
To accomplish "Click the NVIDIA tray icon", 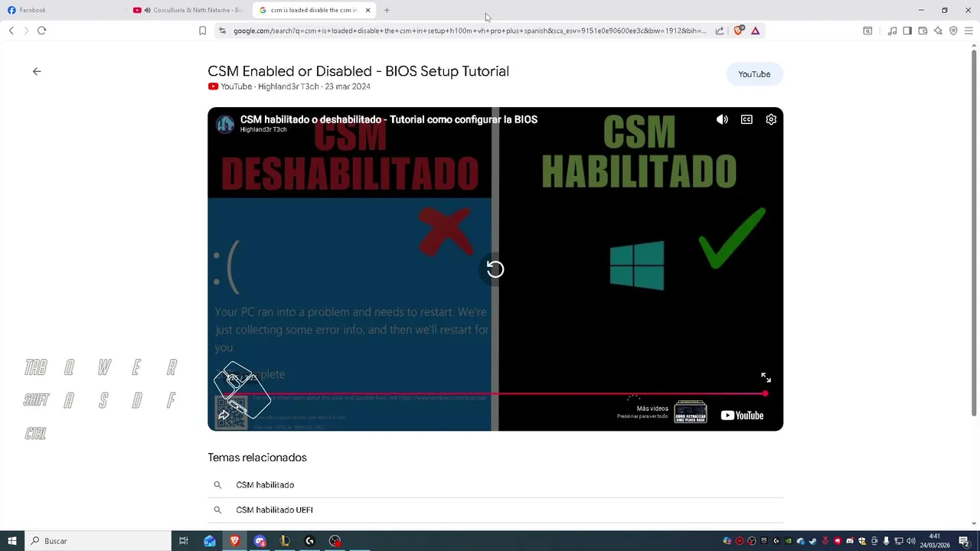I will coord(788,541).
